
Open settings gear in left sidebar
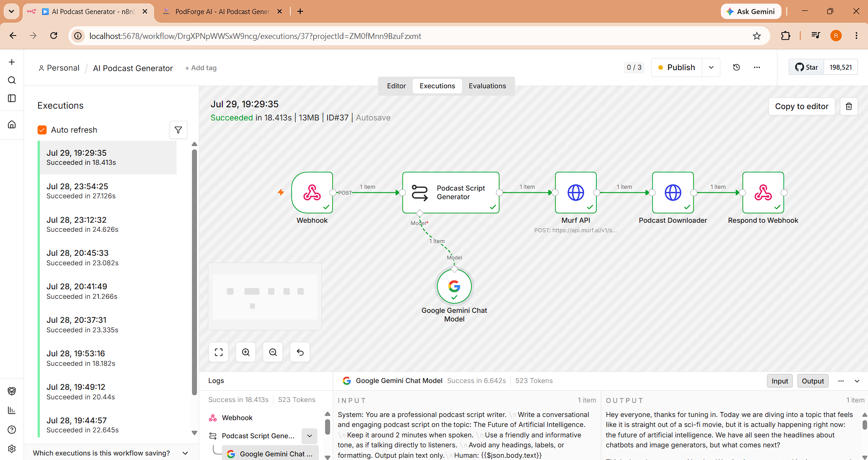(12, 449)
